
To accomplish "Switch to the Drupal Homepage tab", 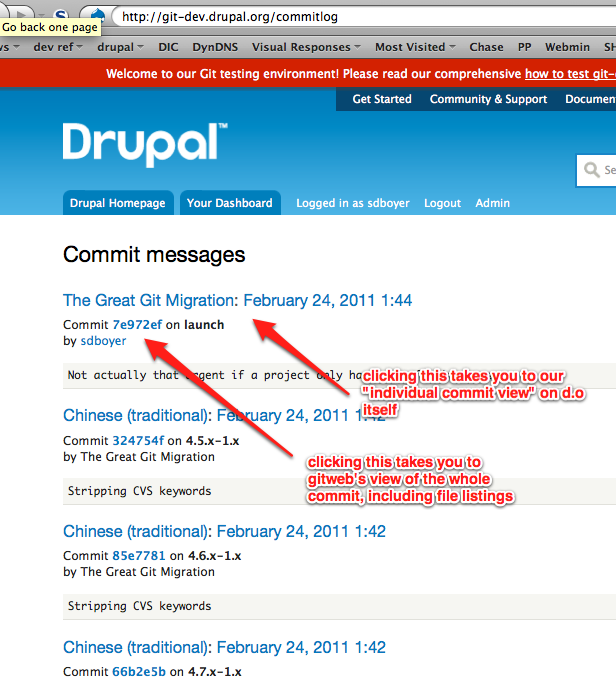I will [x=118, y=203].
